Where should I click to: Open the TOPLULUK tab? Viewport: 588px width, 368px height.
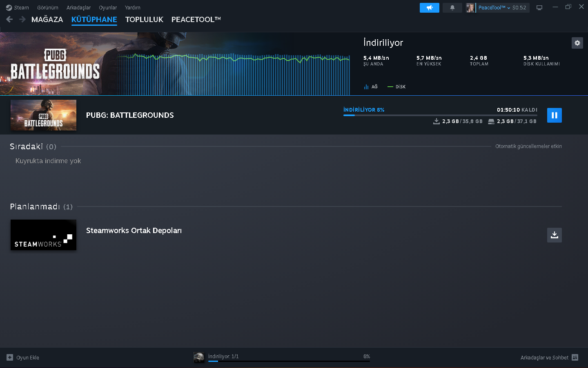click(x=144, y=19)
